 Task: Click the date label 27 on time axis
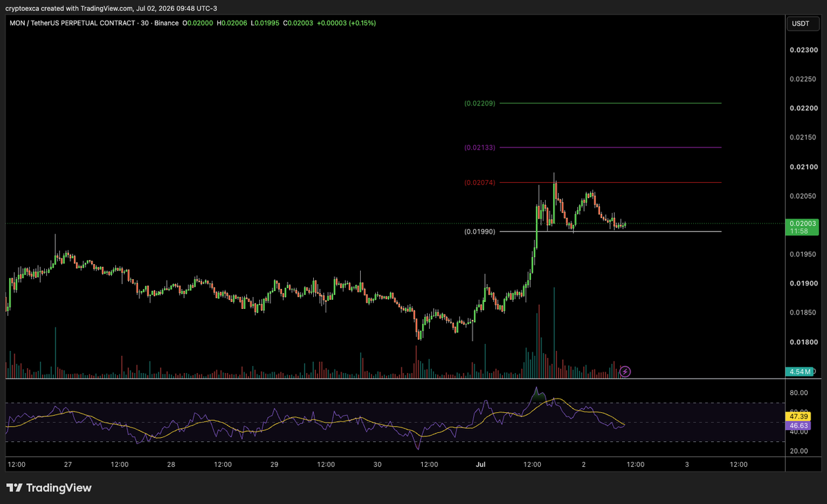click(68, 465)
